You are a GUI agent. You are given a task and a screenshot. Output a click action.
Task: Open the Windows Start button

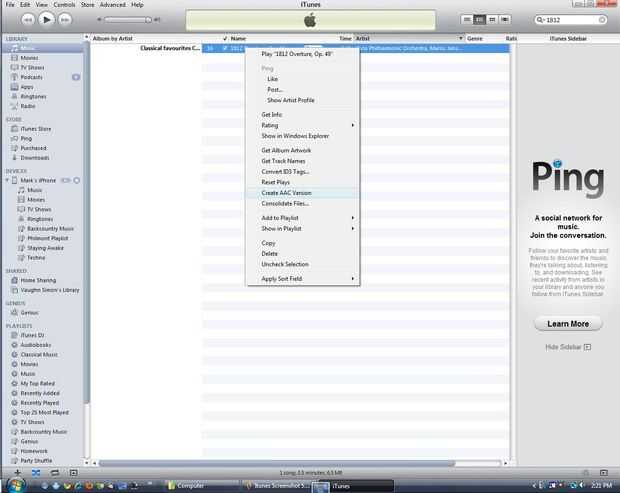(x=15, y=485)
